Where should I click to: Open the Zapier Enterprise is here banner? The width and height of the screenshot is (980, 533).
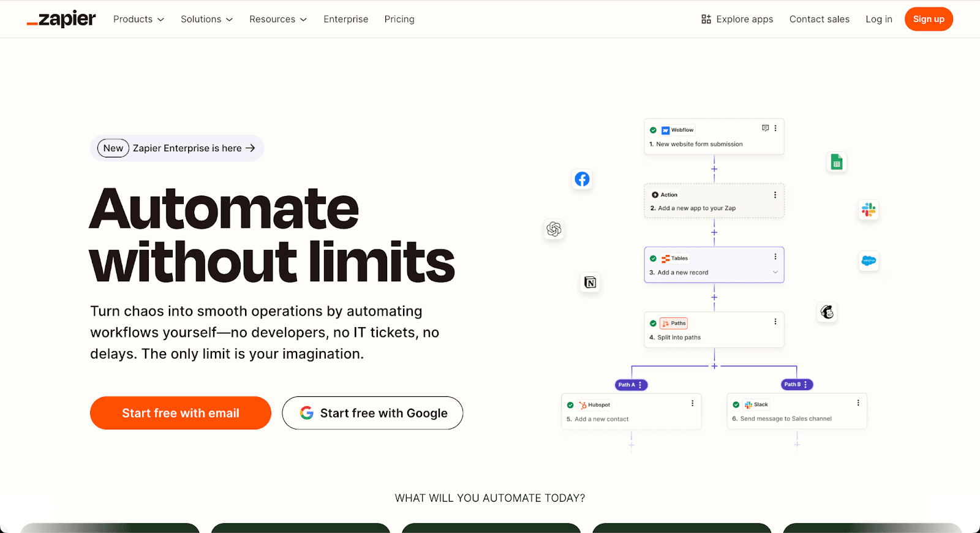[x=177, y=148]
